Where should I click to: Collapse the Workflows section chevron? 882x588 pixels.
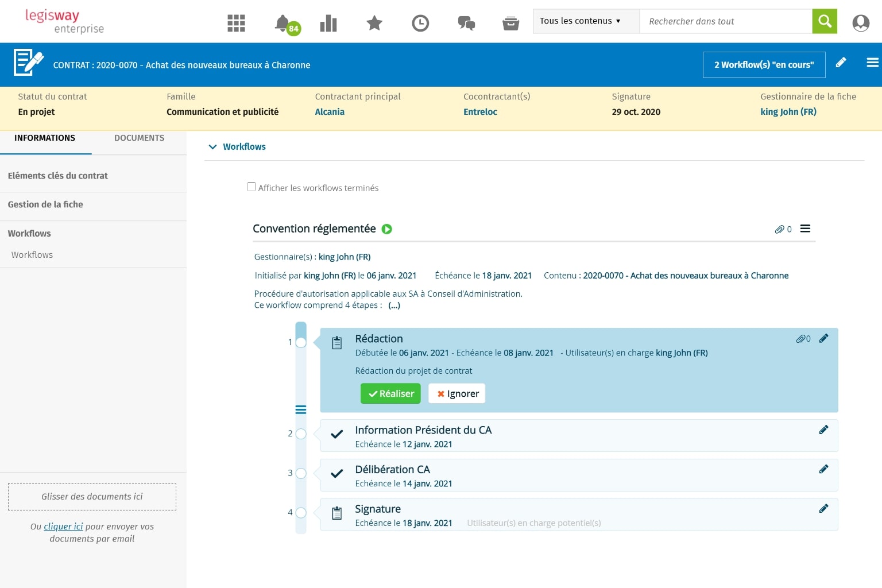212,147
